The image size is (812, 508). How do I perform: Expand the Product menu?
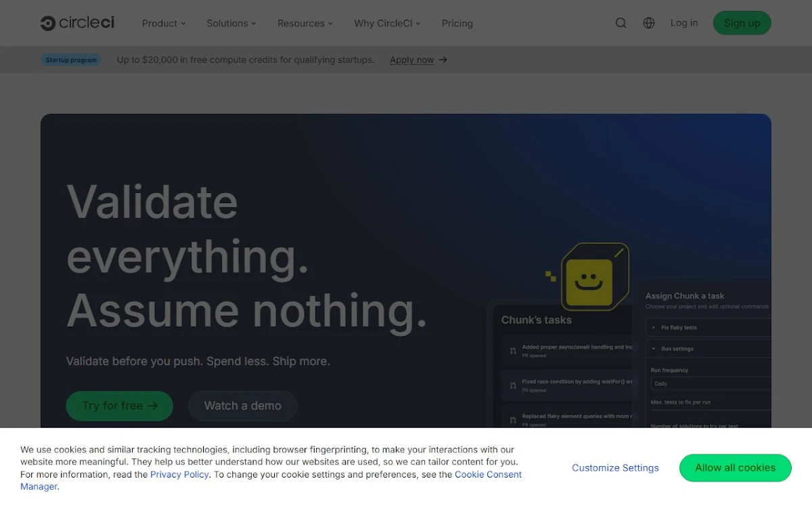coord(164,23)
